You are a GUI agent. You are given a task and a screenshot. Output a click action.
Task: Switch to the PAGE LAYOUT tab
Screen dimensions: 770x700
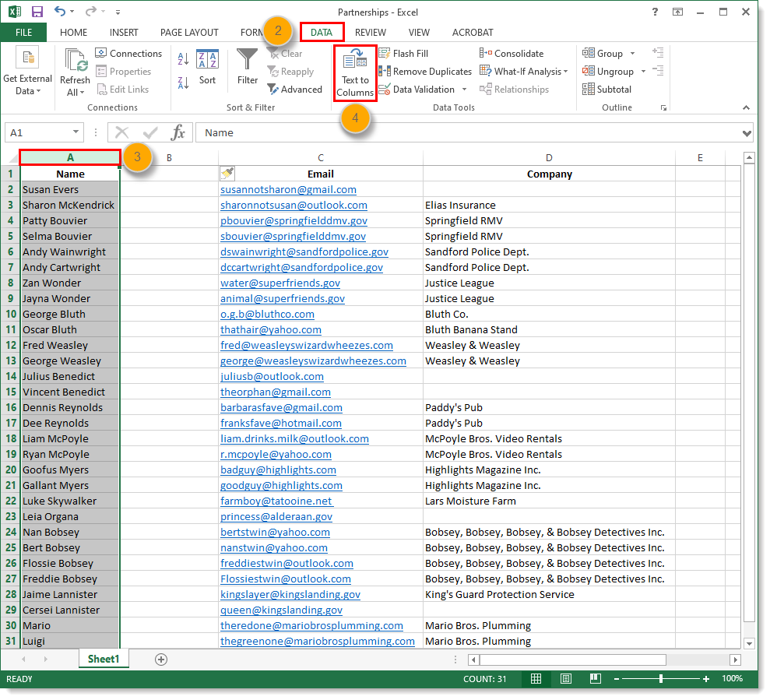pos(189,33)
